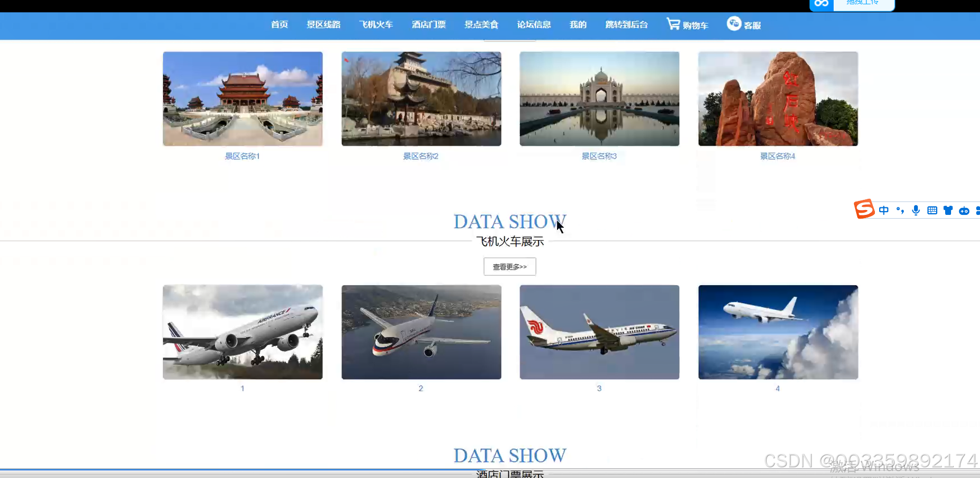Click the 景区名称1 caption link
The height and width of the screenshot is (478, 980).
[242, 156]
